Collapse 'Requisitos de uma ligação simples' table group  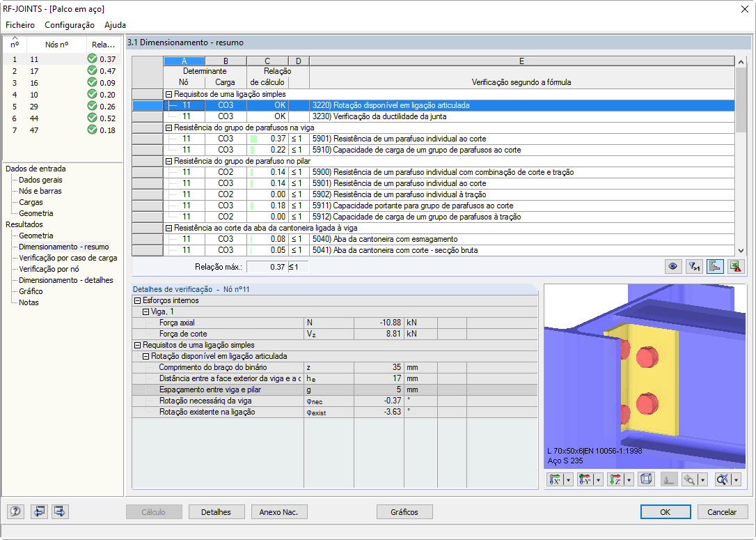(x=168, y=95)
